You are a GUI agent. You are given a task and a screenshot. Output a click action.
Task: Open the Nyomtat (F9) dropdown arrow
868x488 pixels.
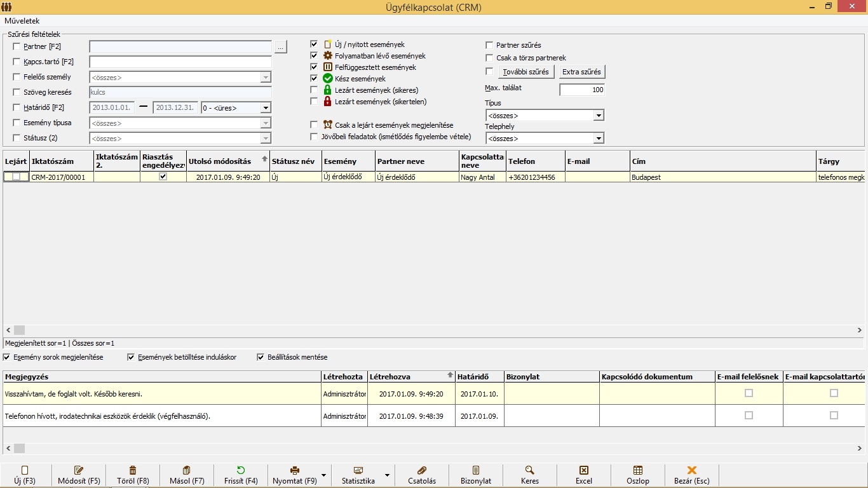[324, 475]
